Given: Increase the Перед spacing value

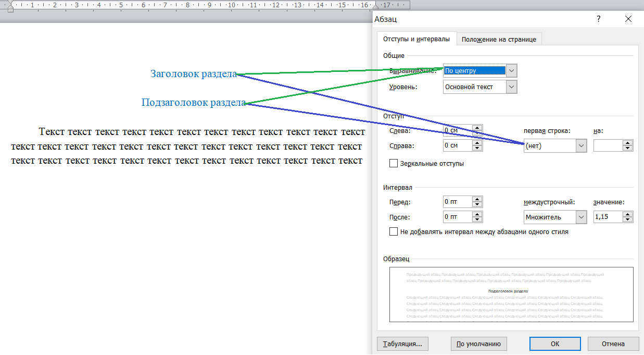Looking at the screenshot, I should pyautogui.click(x=477, y=199).
